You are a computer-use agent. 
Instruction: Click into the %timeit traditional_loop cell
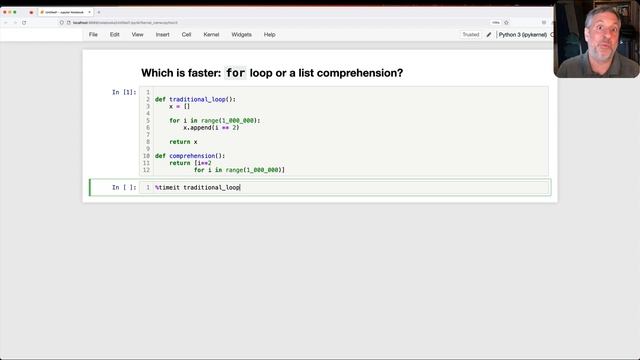344,187
